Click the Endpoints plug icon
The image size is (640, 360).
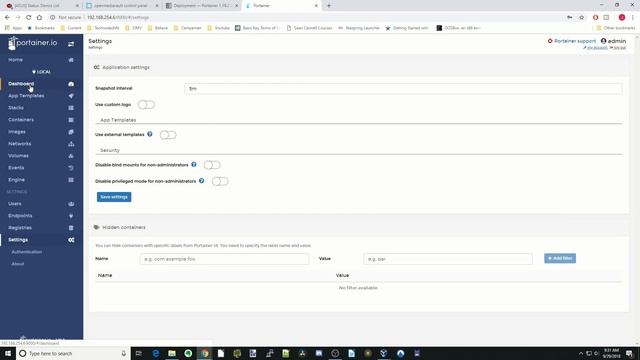(71, 216)
